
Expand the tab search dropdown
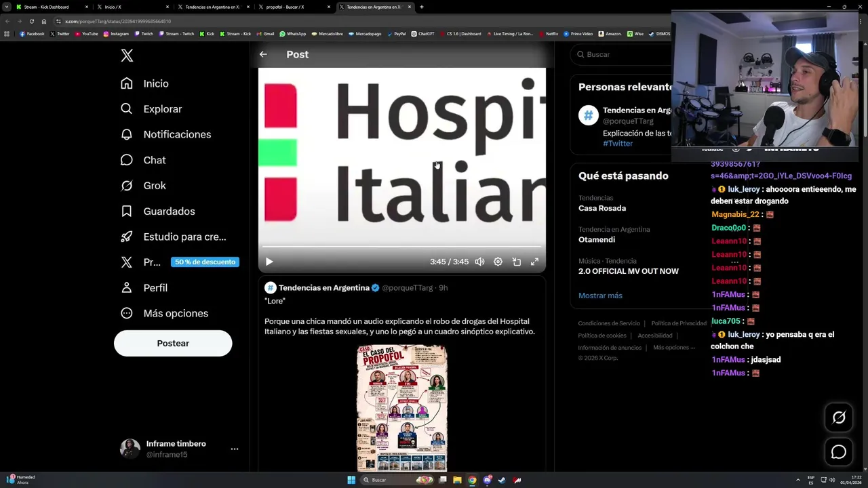tap(6, 7)
